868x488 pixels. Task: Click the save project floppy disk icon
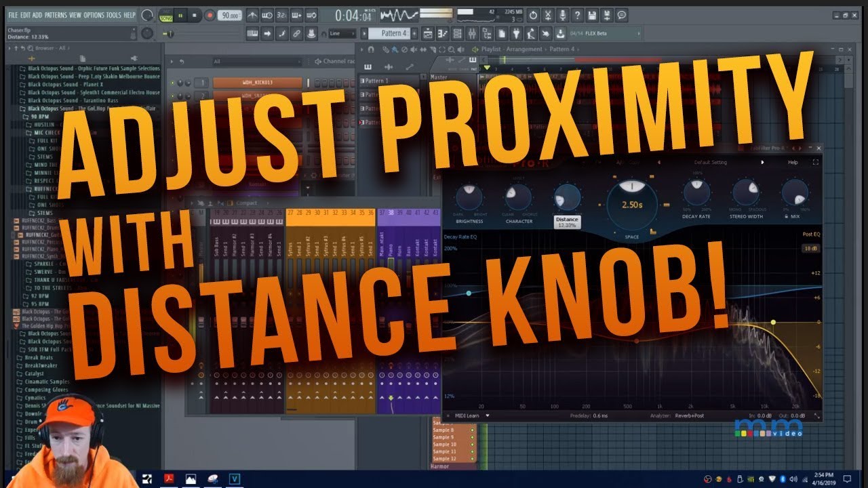pyautogui.click(x=592, y=15)
